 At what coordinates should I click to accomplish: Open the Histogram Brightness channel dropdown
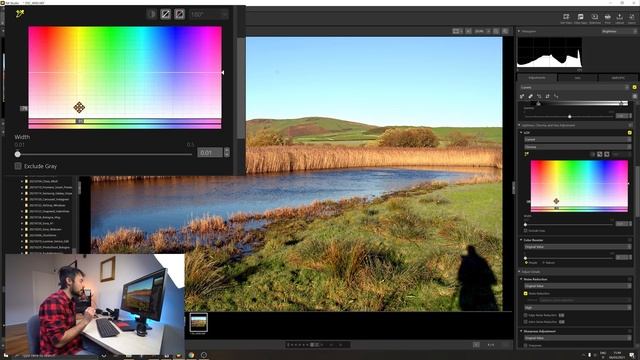click(618, 31)
